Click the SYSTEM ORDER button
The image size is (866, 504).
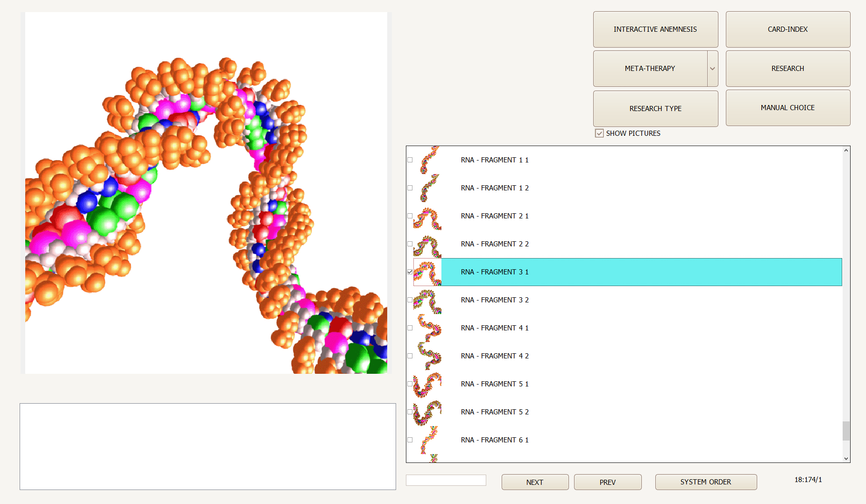pos(706,482)
